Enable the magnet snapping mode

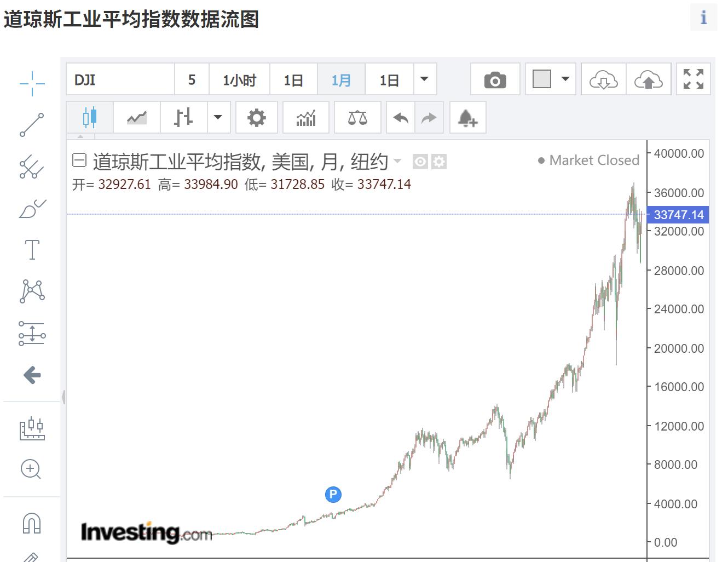click(32, 524)
